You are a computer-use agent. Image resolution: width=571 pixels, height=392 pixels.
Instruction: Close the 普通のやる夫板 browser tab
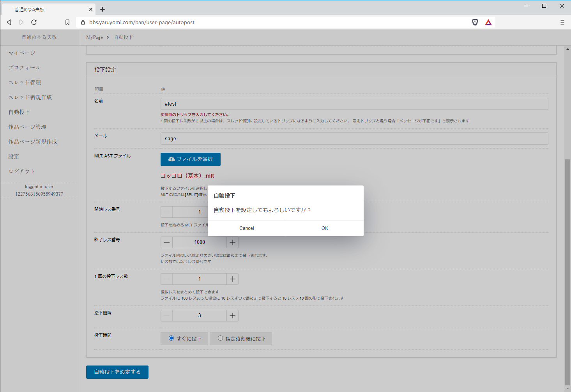point(91,9)
